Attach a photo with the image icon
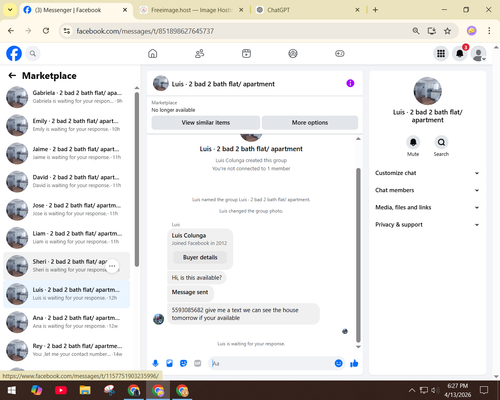Screen dimensions: 500x400 pos(169,363)
